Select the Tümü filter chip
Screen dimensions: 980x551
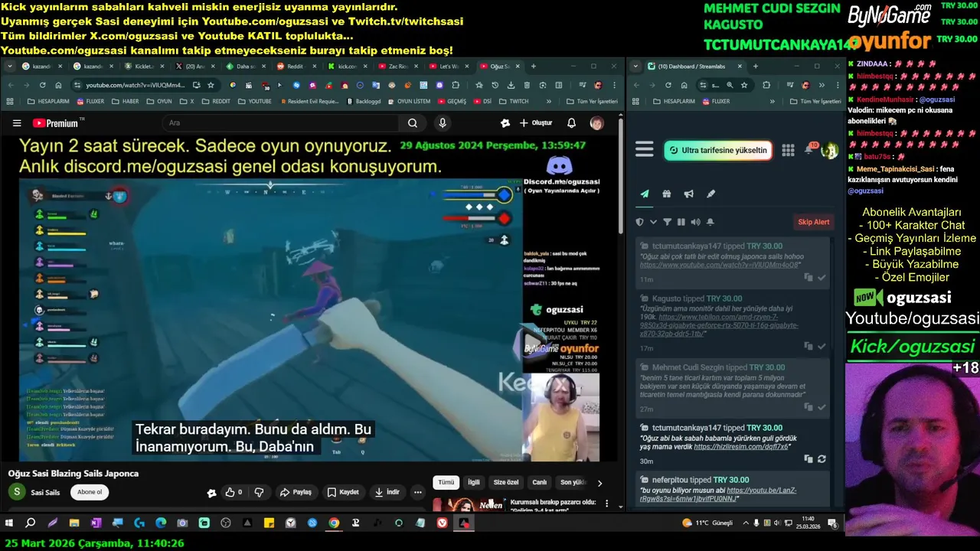[x=446, y=483]
